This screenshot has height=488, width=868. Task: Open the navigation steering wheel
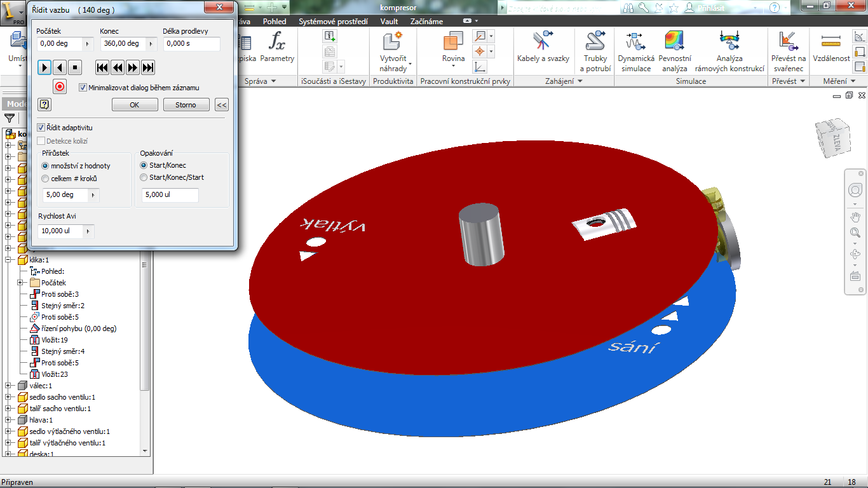coord(855,190)
